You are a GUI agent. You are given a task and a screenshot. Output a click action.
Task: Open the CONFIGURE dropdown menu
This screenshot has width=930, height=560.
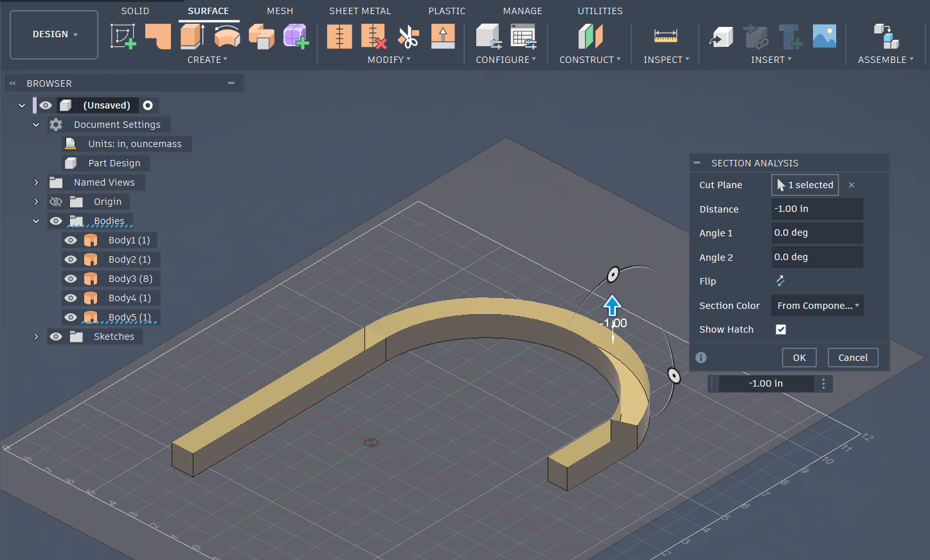coord(506,60)
